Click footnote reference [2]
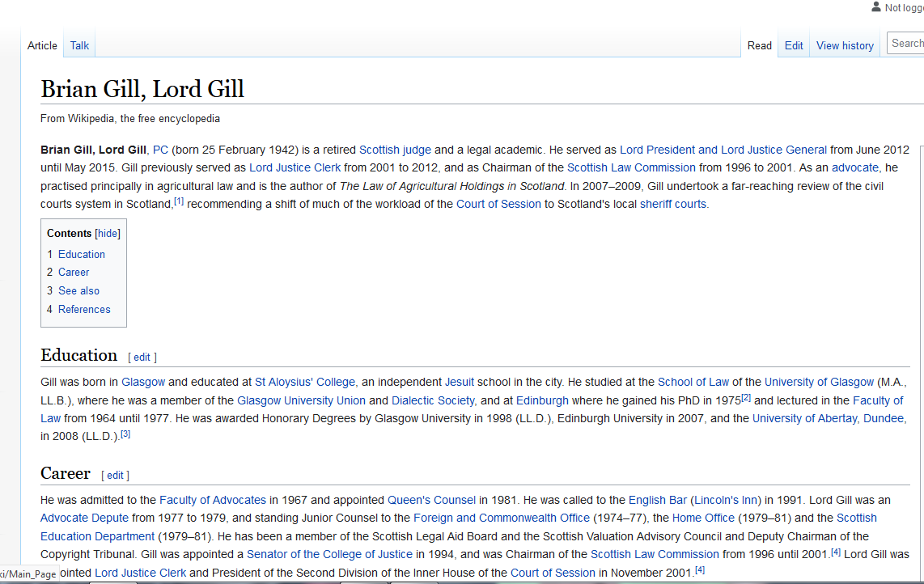The height and width of the screenshot is (584, 924). point(745,398)
